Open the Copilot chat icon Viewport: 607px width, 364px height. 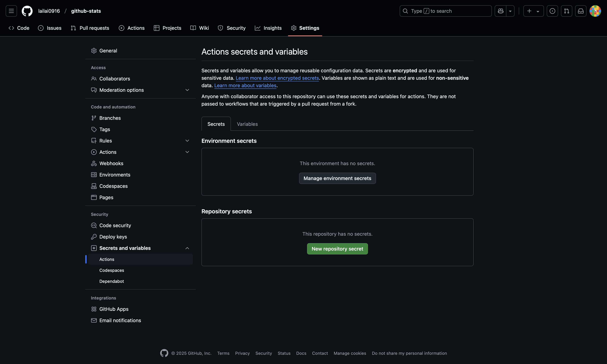500,11
